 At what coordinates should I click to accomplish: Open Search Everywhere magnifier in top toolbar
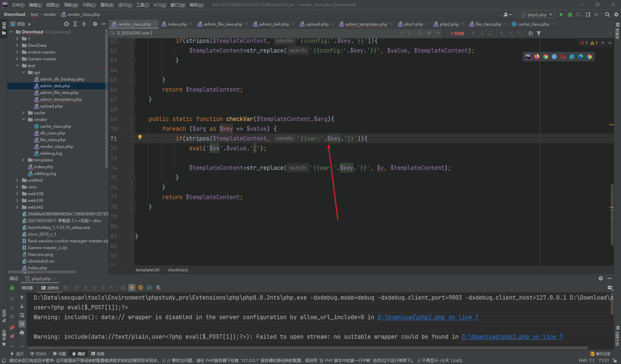(x=608, y=14)
